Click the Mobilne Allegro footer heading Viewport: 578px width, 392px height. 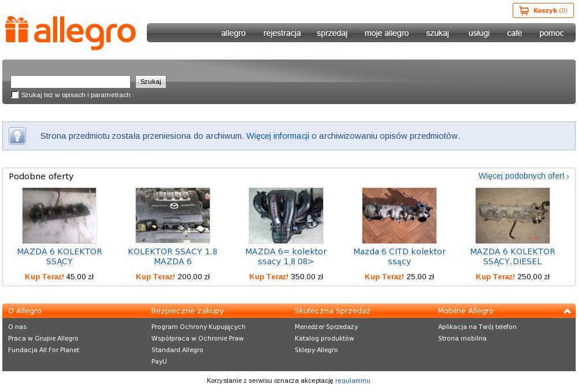click(x=465, y=311)
